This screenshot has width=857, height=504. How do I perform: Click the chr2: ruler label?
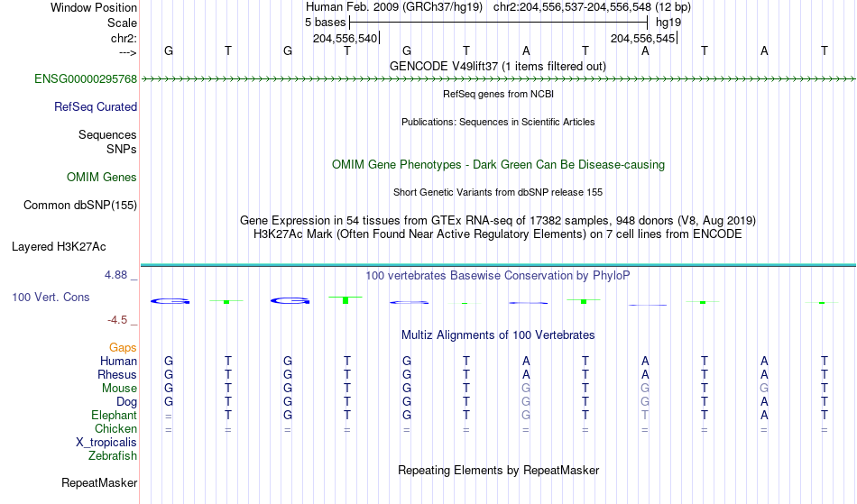[124, 38]
